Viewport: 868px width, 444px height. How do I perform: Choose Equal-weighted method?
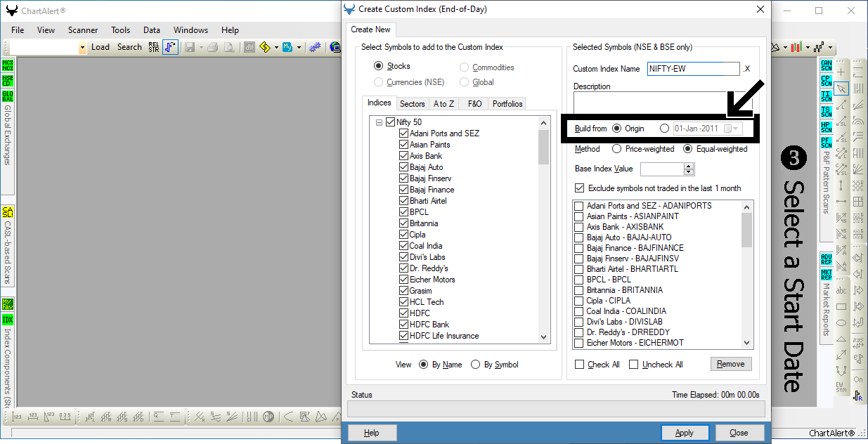[688, 149]
